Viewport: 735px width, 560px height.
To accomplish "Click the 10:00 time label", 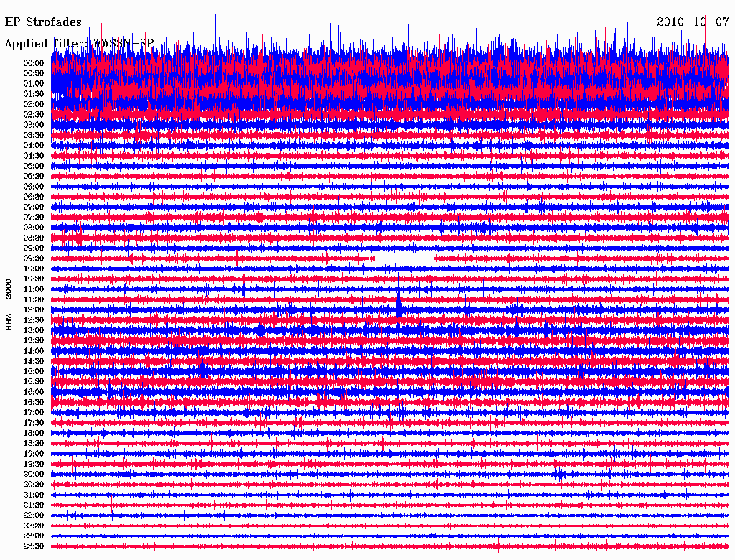I will (x=34, y=269).
